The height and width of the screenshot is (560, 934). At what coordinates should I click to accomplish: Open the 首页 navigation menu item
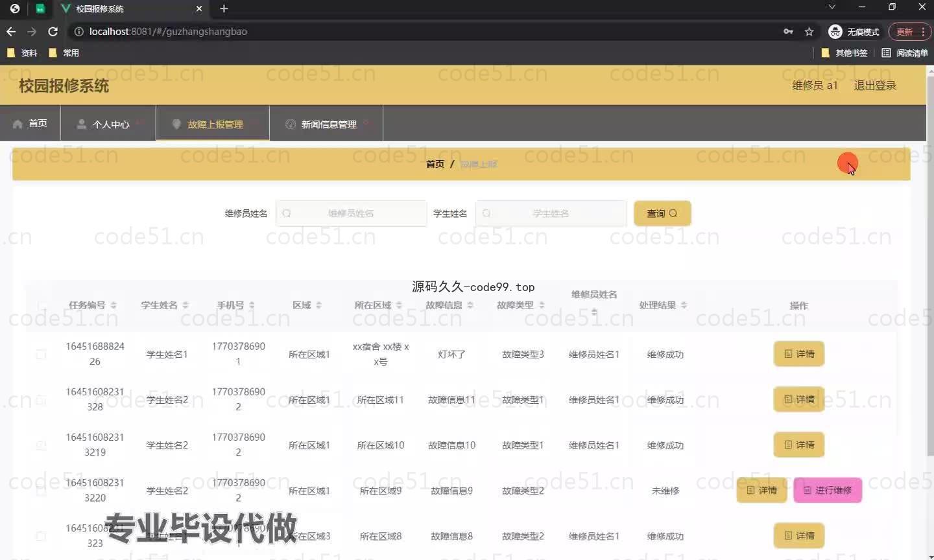coord(30,123)
